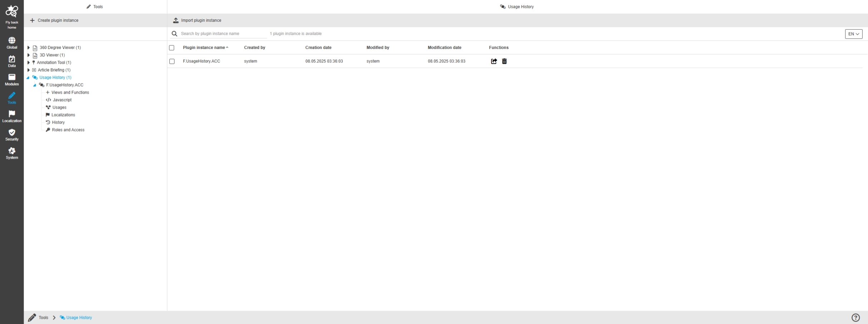Click the Usage History tree node icon
Screen dimensions: 868x324
click(x=35, y=78)
